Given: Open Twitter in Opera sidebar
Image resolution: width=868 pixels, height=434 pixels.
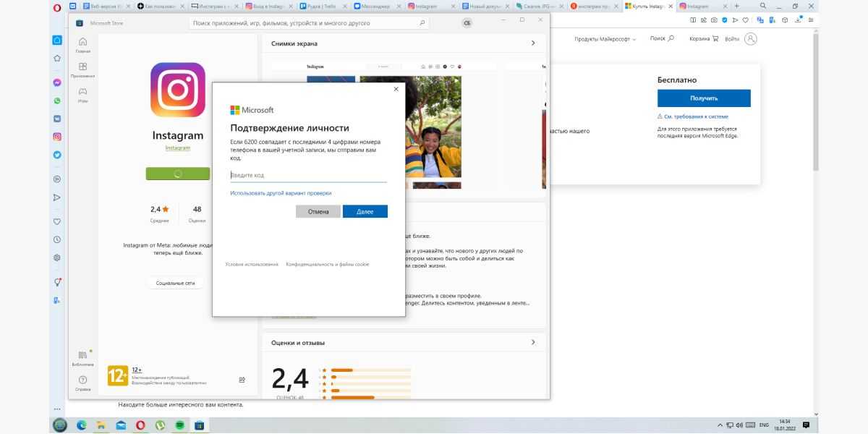Looking at the screenshot, I should pos(57,155).
